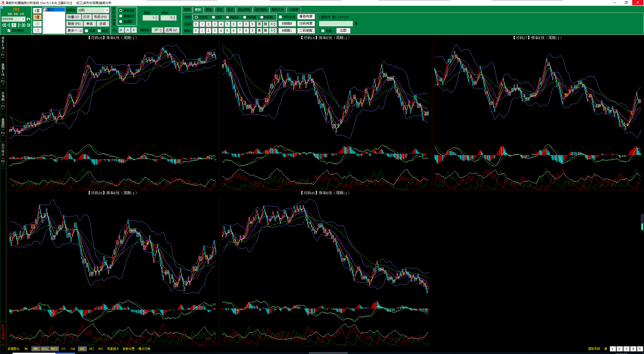Go to the first page with the blue first-page arrow
The width and height of the screenshot is (644, 354).
[x=121, y=30]
